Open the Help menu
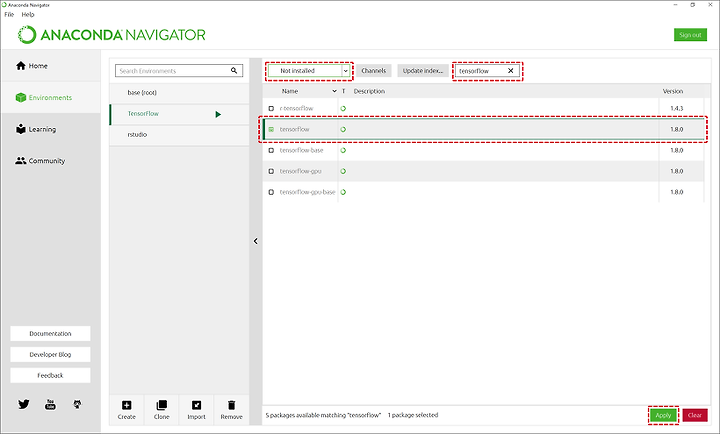The width and height of the screenshot is (720, 434). pos(28,14)
